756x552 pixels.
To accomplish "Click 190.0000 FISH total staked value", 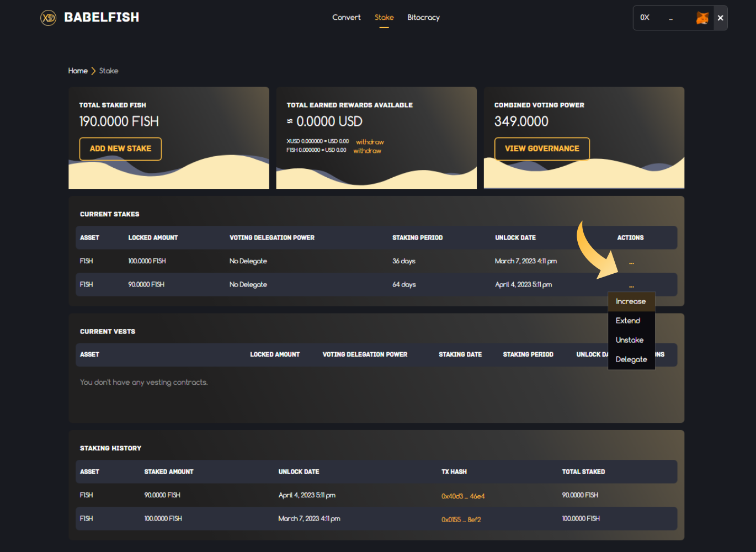I will click(119, 121).
